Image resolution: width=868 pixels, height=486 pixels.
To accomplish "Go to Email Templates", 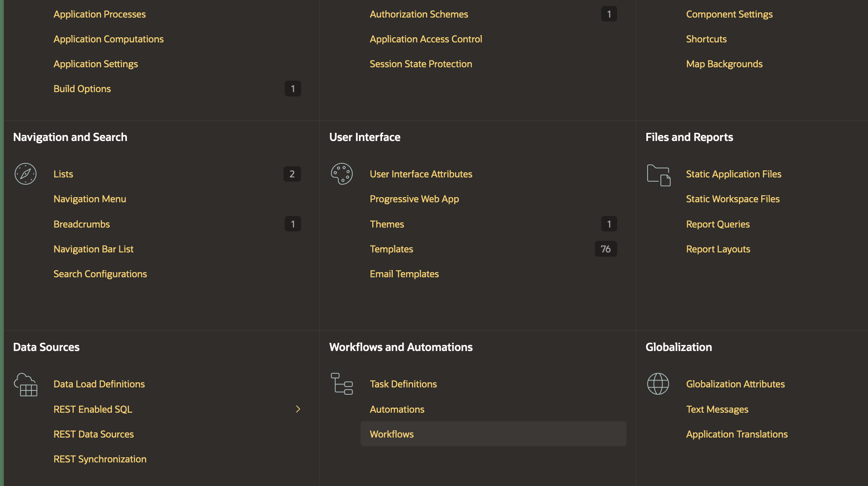I will point(404,274).
